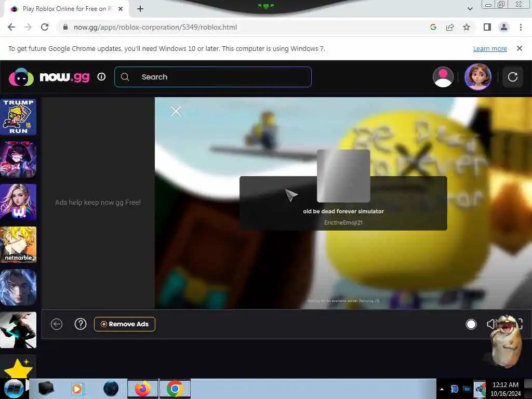The width and height of the screenshot is (532, 399).
Task: Reload the page in Chrome
Action: 45,27
